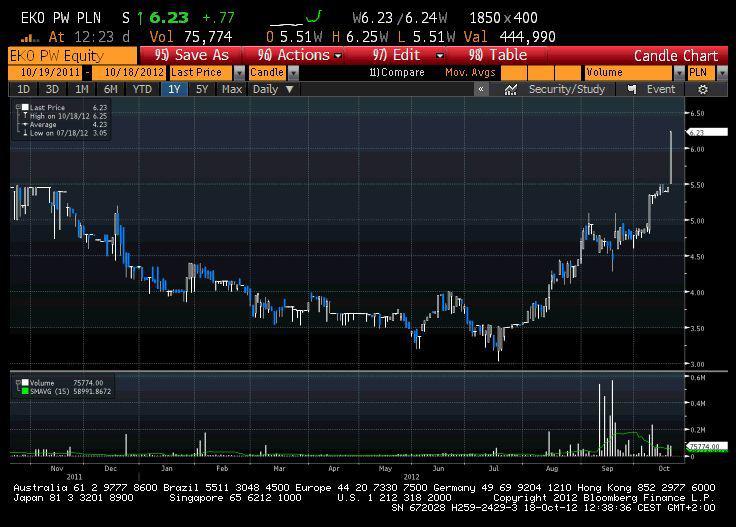The image size is (736, 527).
Task: Click the SMAVG (15) legend label
Action: click(x=51, y=391)
